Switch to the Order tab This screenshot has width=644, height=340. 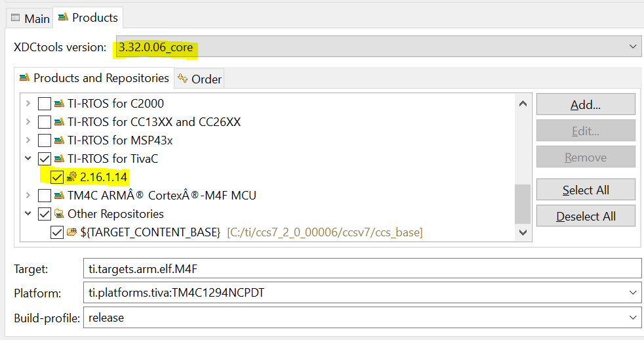(199, 79)
